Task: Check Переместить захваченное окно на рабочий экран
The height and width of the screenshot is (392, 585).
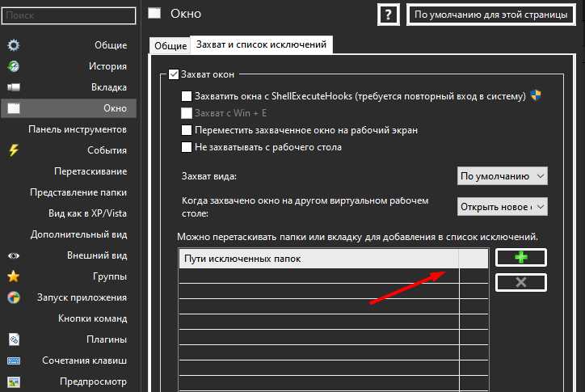Action: [187, 130]
